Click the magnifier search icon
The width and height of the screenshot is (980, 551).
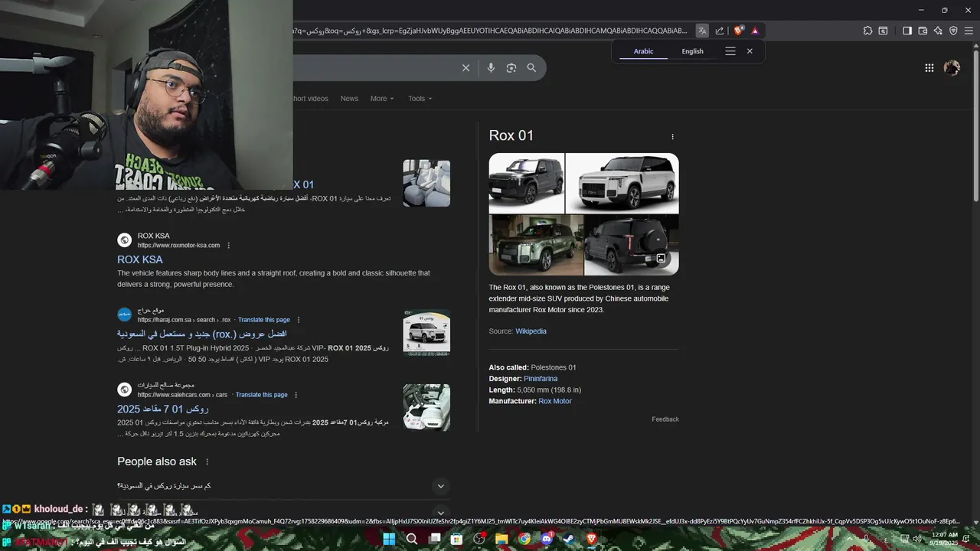coord(531,68)
